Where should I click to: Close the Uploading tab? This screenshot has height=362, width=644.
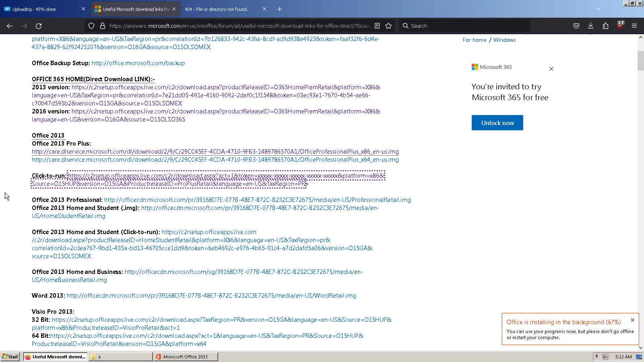coord(83,9)
